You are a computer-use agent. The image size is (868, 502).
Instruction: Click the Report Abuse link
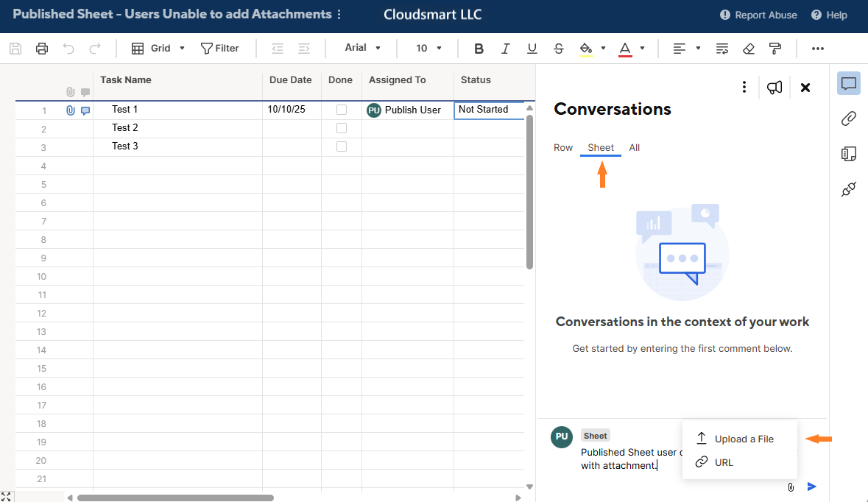758,15
